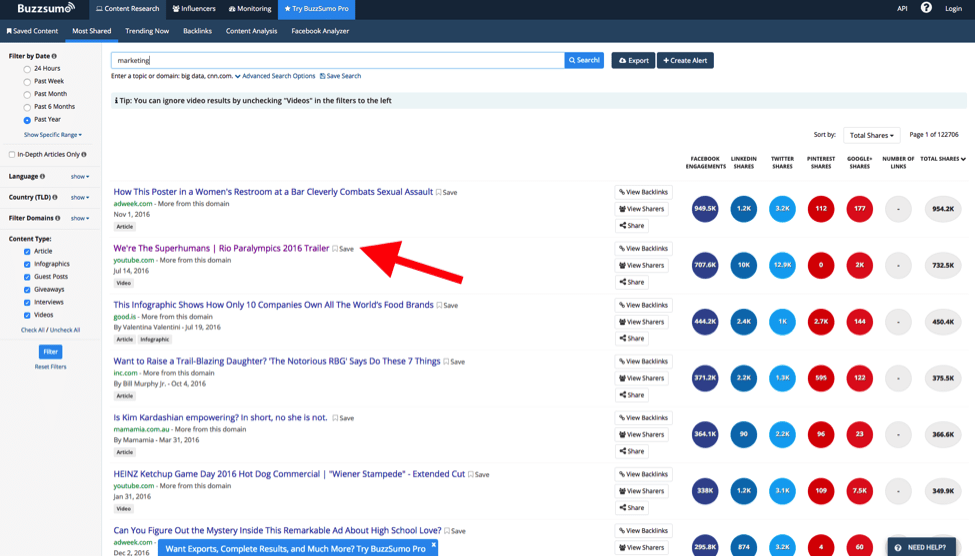
Task: Select the Past Month date filter
Action: coord(27,94)
